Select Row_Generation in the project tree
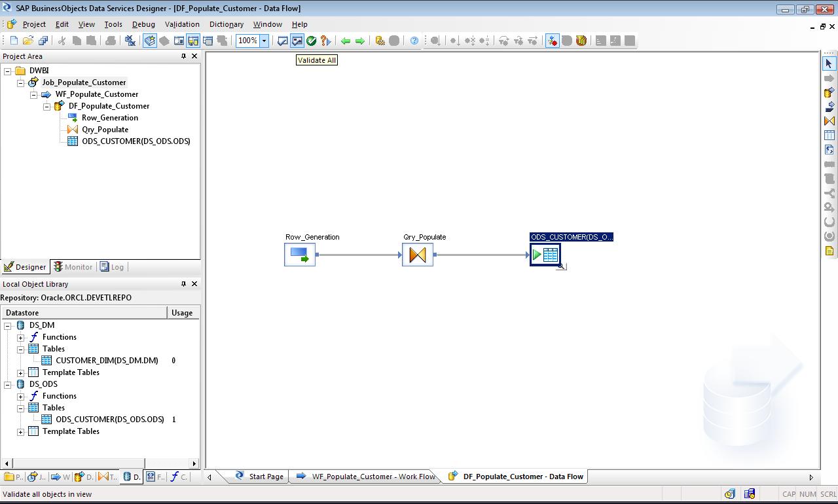 [x=110, y=118]
